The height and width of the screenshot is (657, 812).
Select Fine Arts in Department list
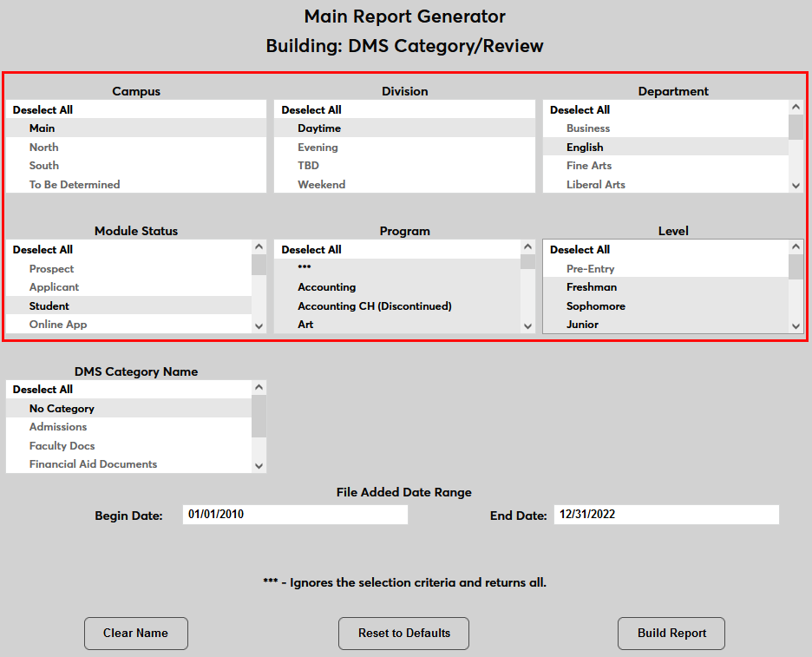pos(589,166)
